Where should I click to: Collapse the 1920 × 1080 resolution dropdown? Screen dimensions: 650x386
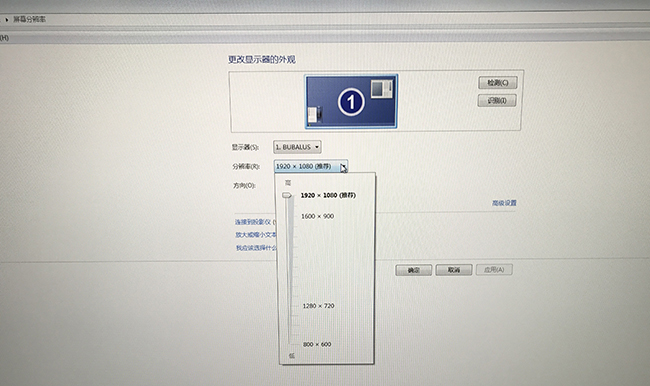click(310, 166)
